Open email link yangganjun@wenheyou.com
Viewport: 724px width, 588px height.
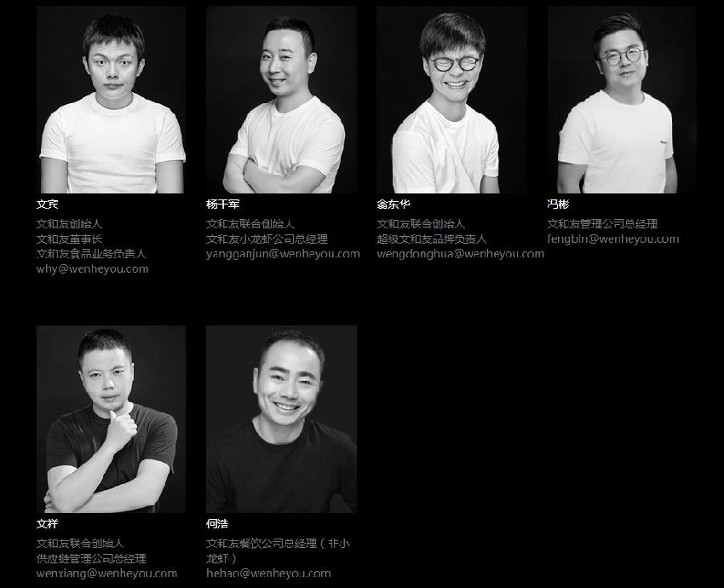pyautogui.click(x=283, y=254)
